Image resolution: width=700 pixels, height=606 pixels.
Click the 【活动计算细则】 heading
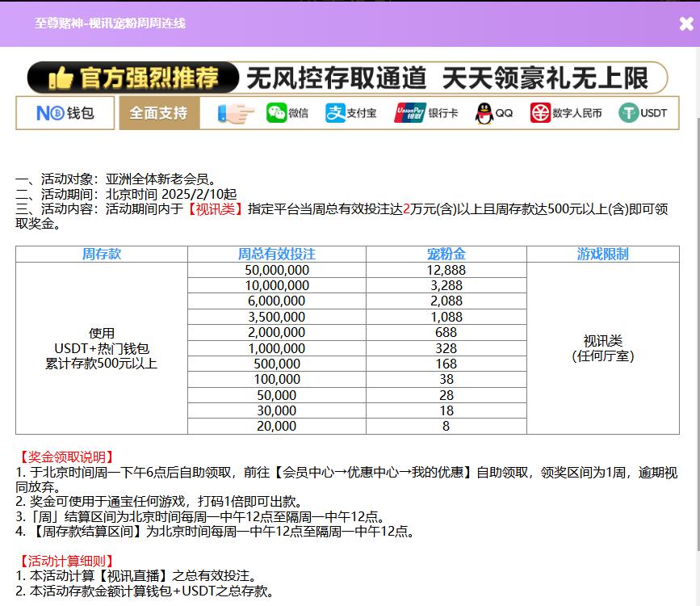[65, 561]
